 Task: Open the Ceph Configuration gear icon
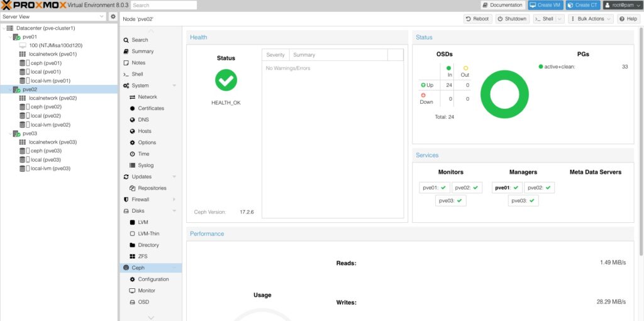point(132,279)
